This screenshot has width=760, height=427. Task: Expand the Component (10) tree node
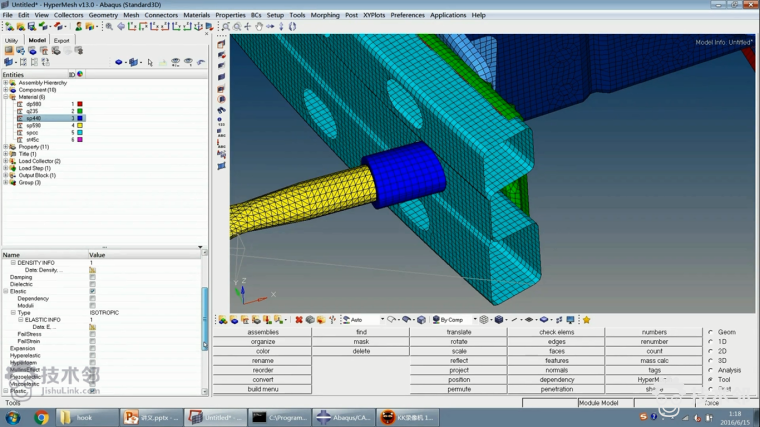[5, 90]
